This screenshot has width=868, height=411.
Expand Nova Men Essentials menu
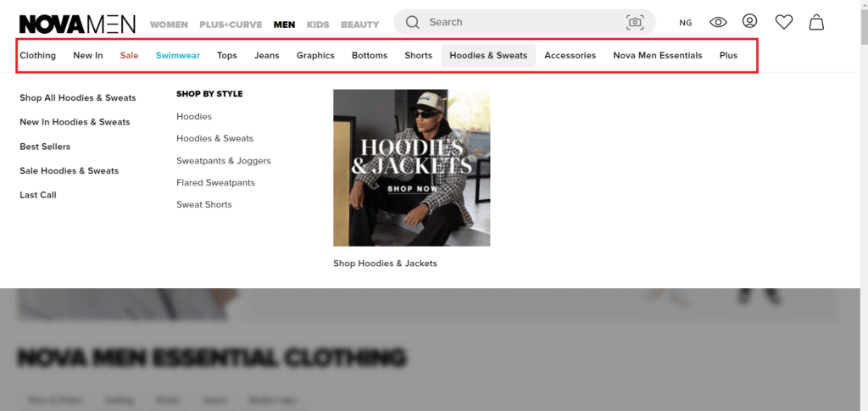click(657, 56)
